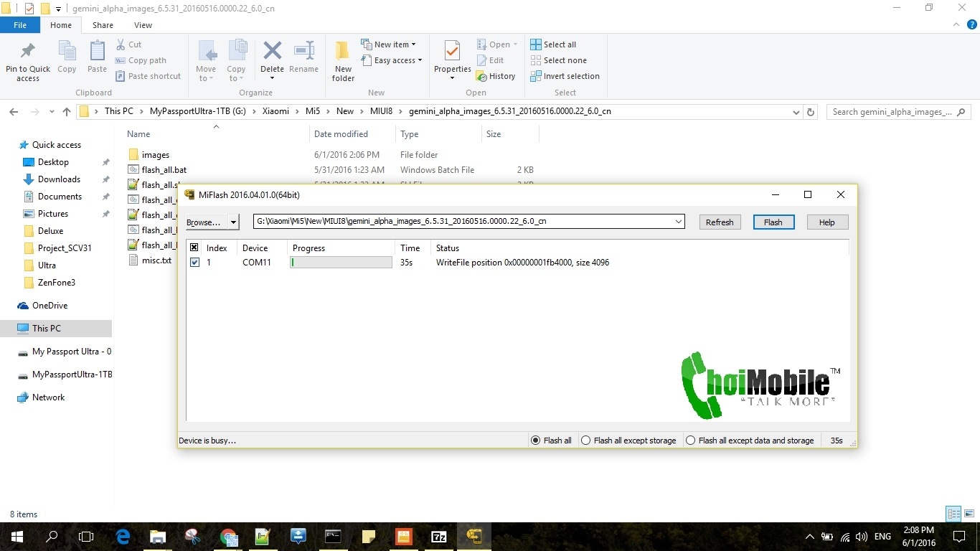Open the Action Center notifications icon
The image size is (980, 551).
click(958, 536)
